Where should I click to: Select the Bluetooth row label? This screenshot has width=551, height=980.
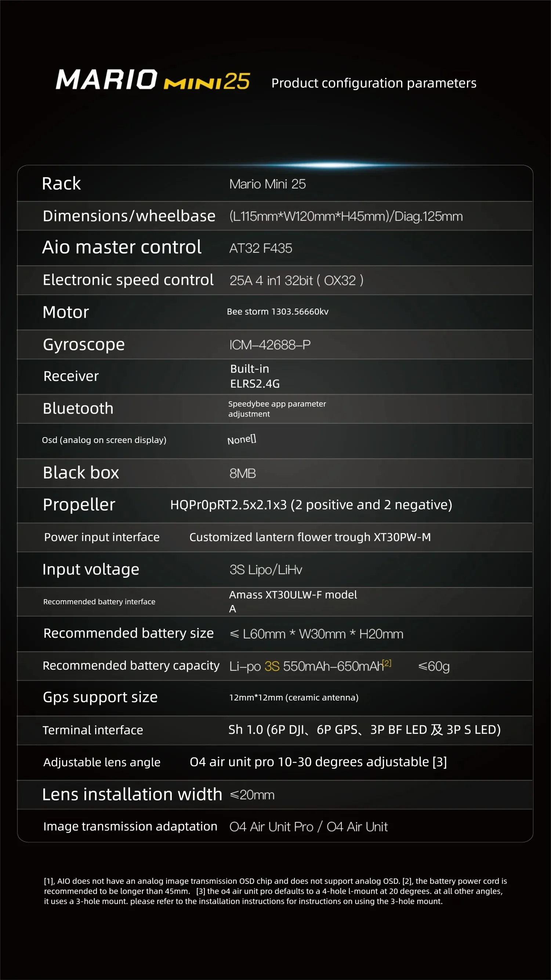coord(78,408)
